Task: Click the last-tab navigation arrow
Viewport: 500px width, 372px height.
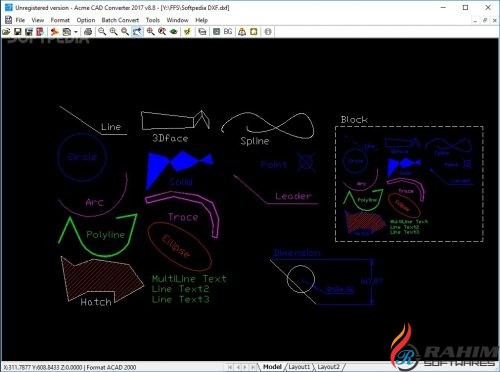Action: [x=253, y=367]
